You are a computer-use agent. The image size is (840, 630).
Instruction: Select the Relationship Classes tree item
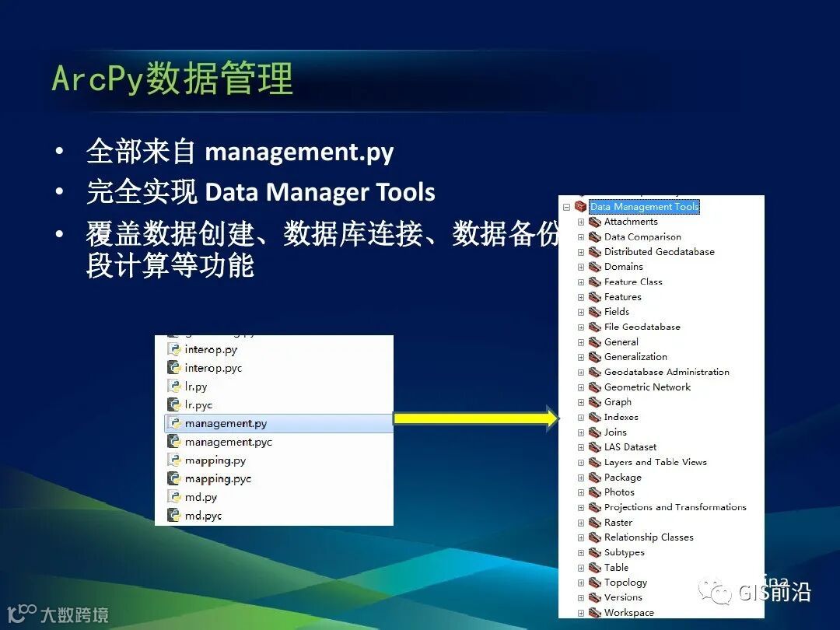(x=649, y=537)
